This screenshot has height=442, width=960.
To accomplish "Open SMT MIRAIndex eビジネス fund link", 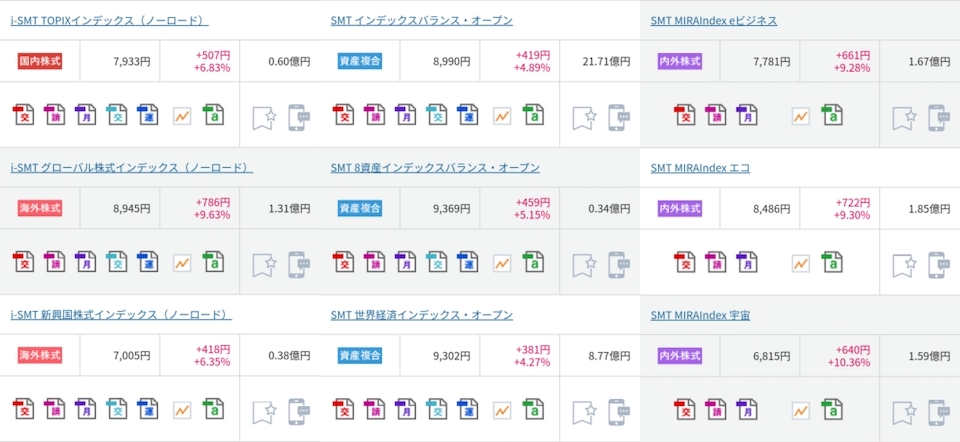I will pyautogui.click(x=714, y=20).
